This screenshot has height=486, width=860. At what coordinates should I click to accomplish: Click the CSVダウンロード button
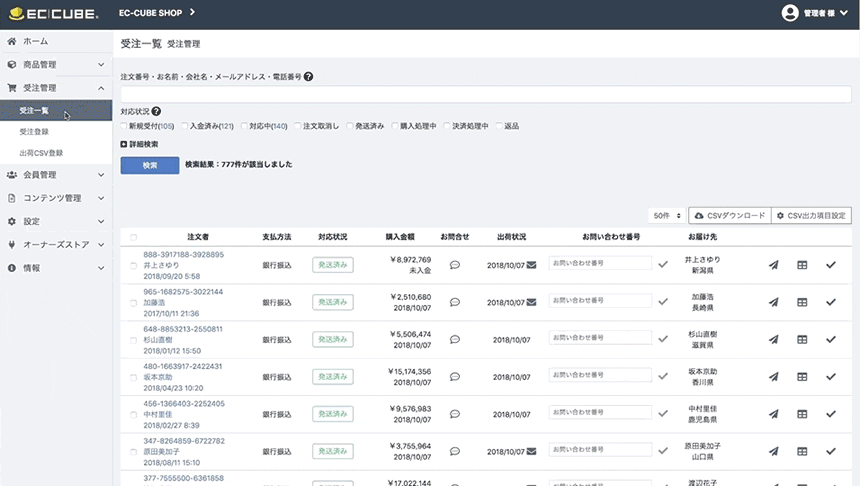point(730,216)
